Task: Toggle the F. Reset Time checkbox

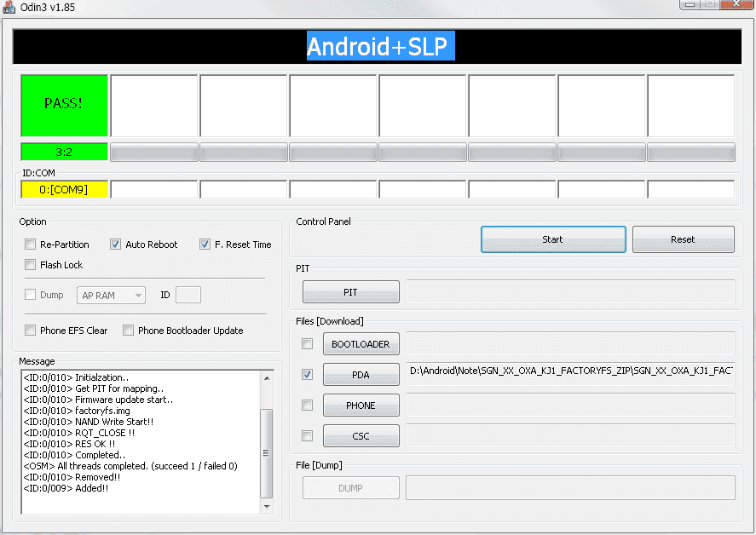Action: (x=205, y=244)
